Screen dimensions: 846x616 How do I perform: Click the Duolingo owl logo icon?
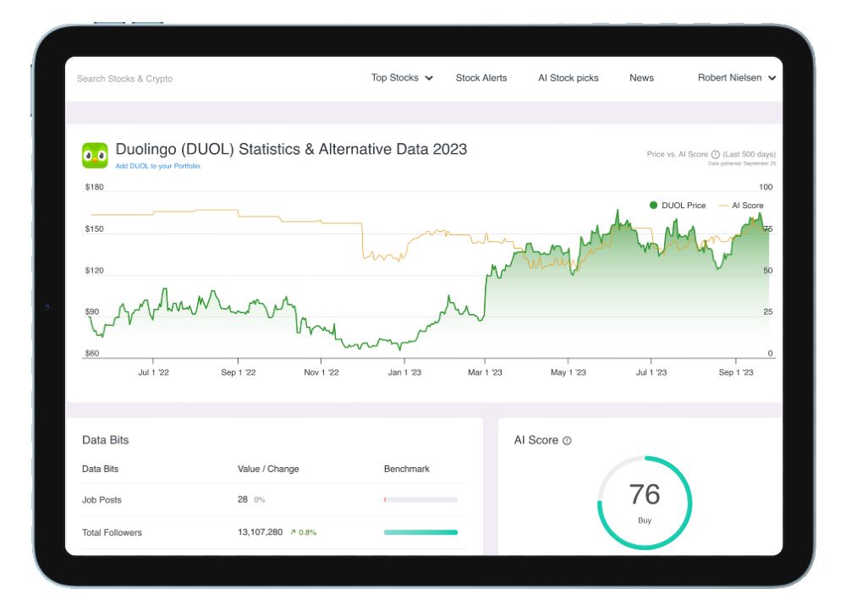point(95,156)
